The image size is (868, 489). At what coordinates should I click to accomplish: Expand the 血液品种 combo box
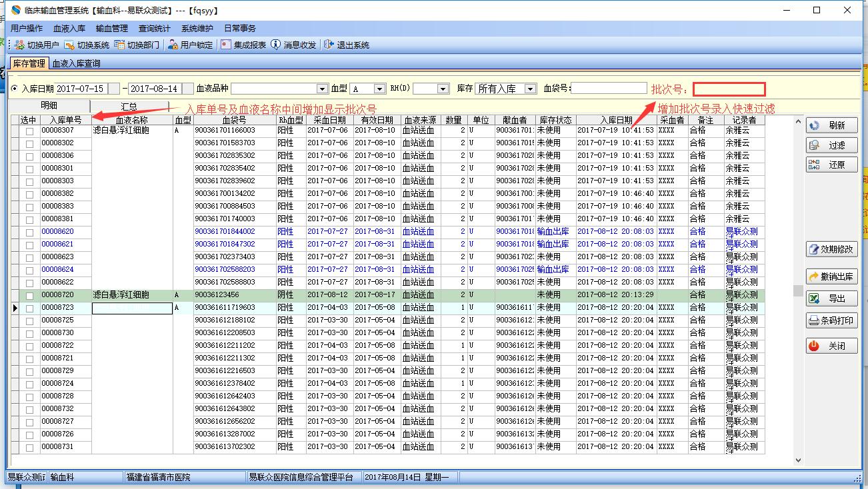click(321, 89)
